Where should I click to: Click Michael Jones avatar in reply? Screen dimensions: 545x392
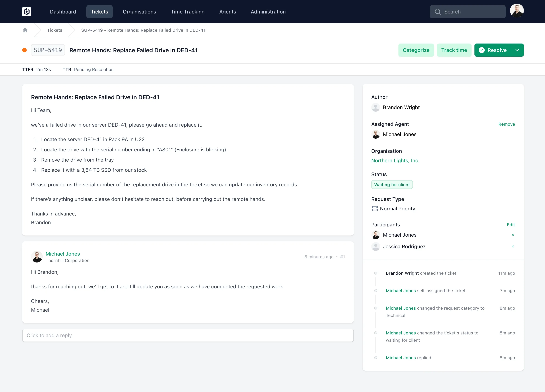pos(37,257)
